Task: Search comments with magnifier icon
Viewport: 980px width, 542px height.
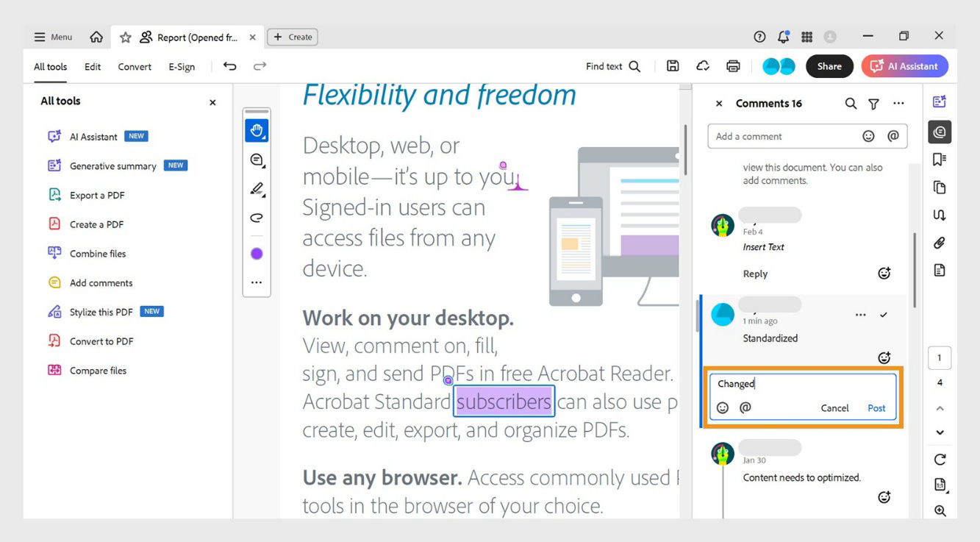Action: [851, 104]
